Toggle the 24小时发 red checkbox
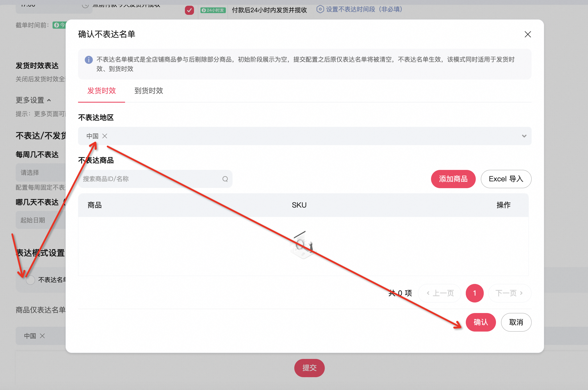 (x=189, y=10)
